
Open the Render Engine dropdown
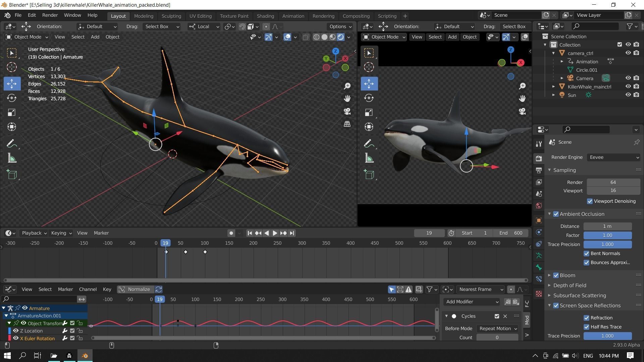tap(613, 158)
